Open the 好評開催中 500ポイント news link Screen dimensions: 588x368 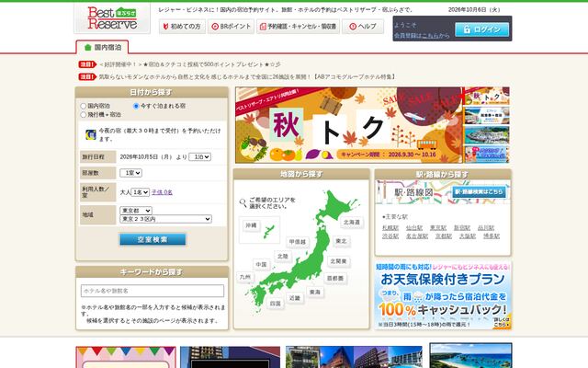click(190, 64)
